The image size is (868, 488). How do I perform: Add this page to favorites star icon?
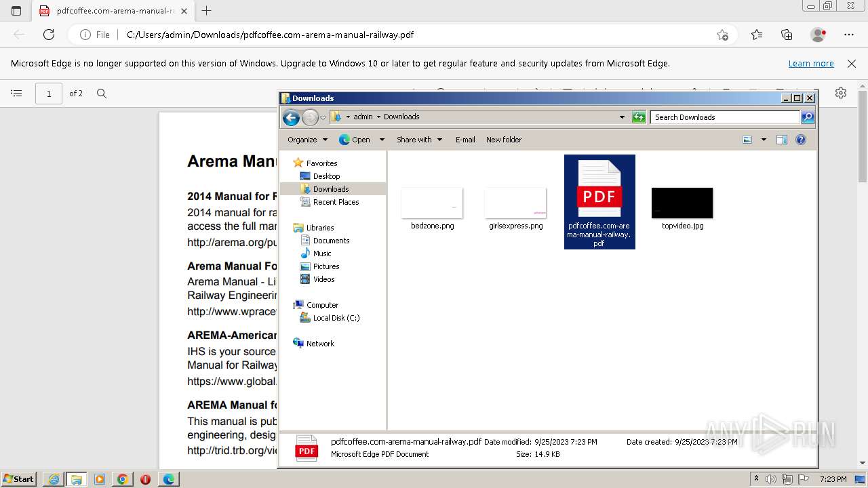[x=723, y=35]
